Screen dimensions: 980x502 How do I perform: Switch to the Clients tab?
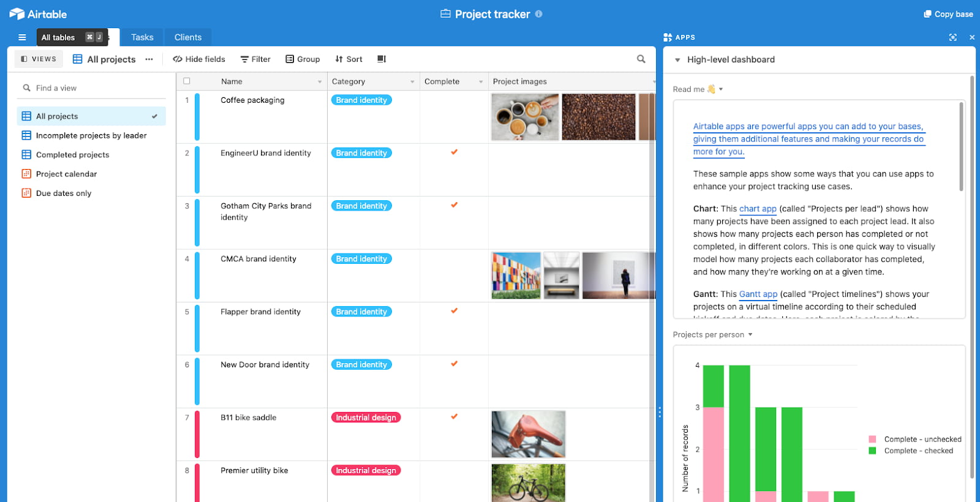point(187,37)
